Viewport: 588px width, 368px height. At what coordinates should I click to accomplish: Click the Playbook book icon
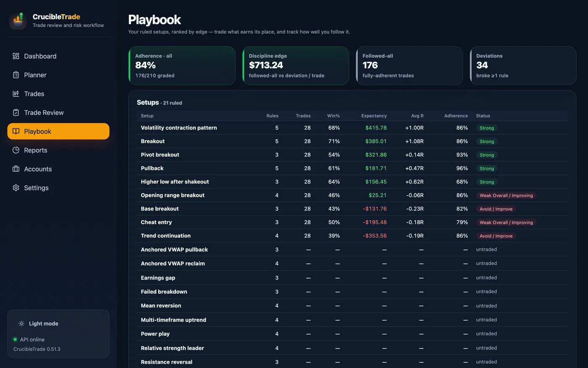point(16,131)
